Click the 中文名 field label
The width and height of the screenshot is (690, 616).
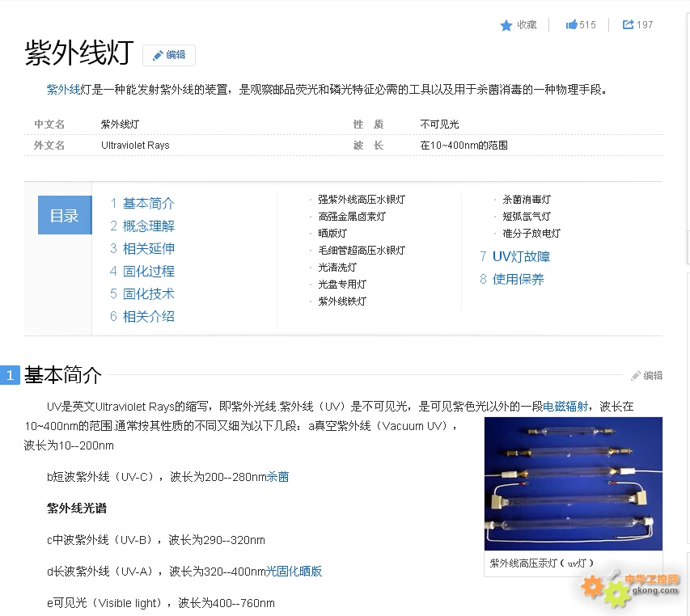(49, 124)
